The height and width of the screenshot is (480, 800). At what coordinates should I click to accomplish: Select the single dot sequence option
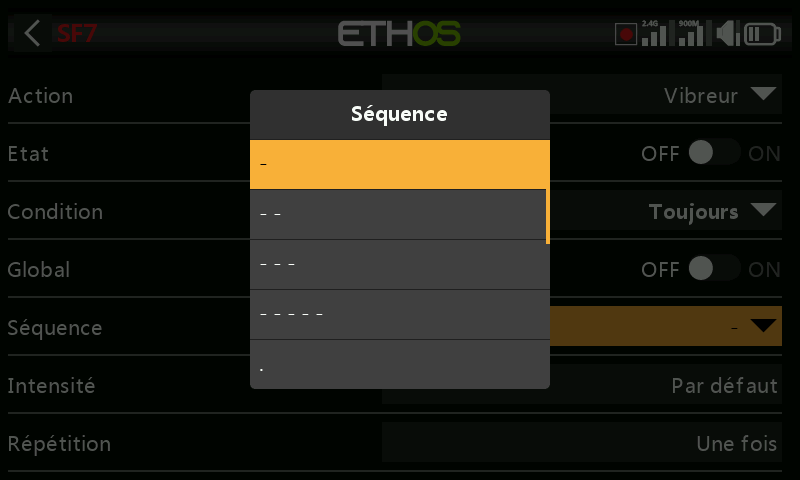[x=399, y=364]
